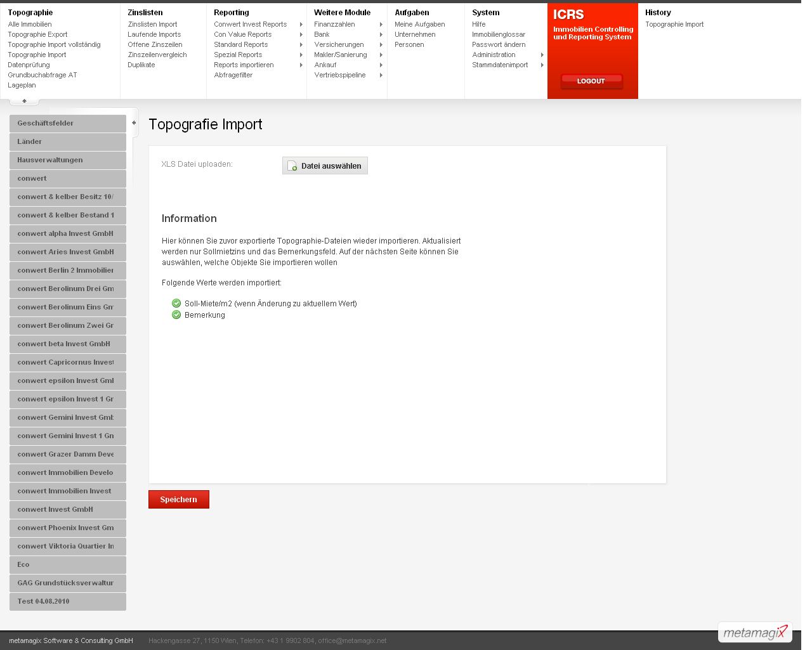Select conwert & kelber Besitz entry
812x650 pixels.
[x=68, y=197]
